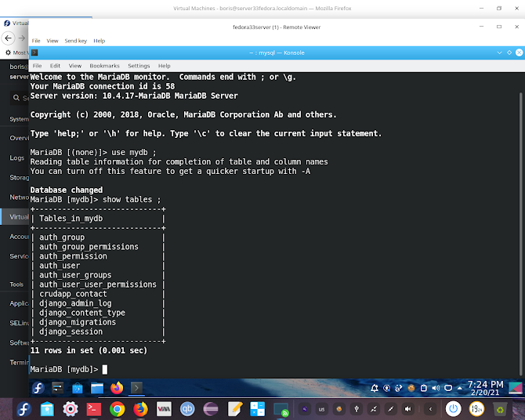This screenshot has width=525, height=420.
Task: Launch Discover software store in the guest taskbar
Action: pyautogui.click(x=78, y=388)
